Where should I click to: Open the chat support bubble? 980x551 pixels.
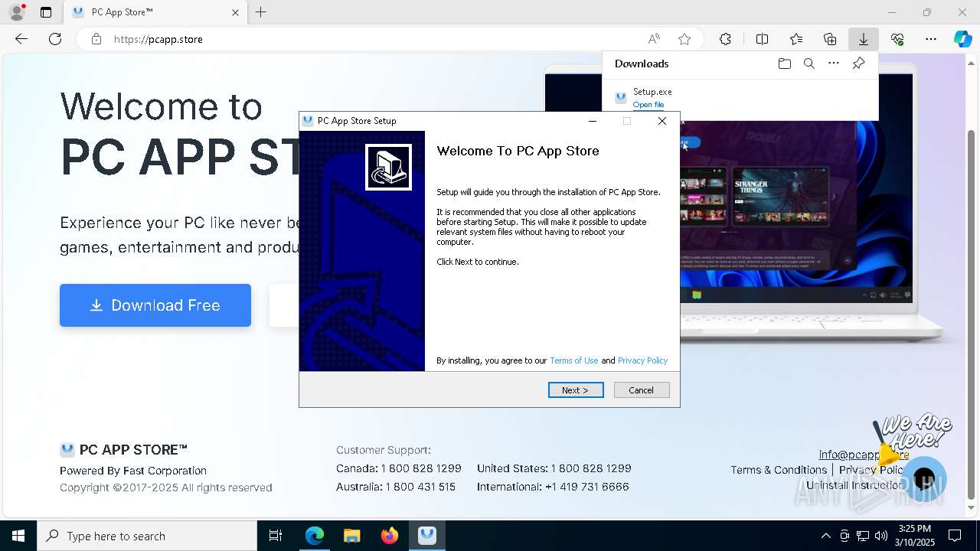tap(924, 479)
